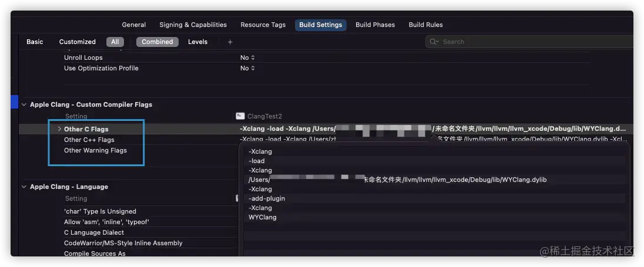Click the ClangTest2 target icon
Screen dimensions: 644x267
tap(240, 116)
